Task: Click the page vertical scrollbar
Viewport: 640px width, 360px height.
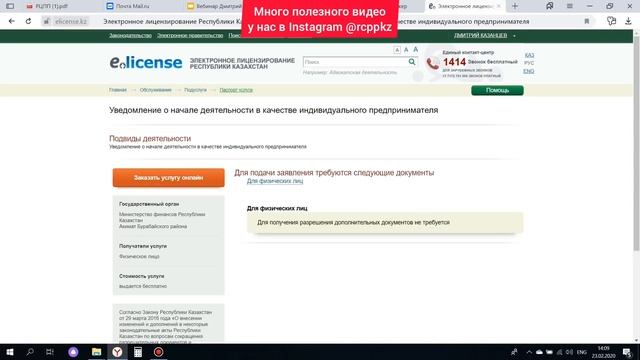Action: pyautogui.click(x=636, y=143)
